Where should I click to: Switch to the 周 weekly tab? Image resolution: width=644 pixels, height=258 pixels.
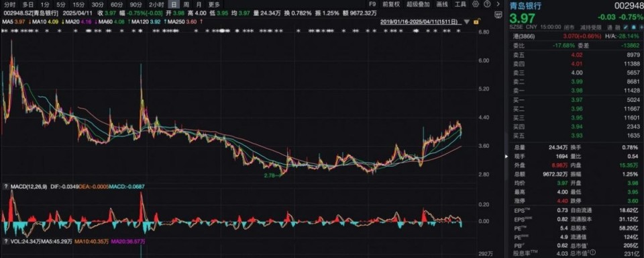[186, 5]
